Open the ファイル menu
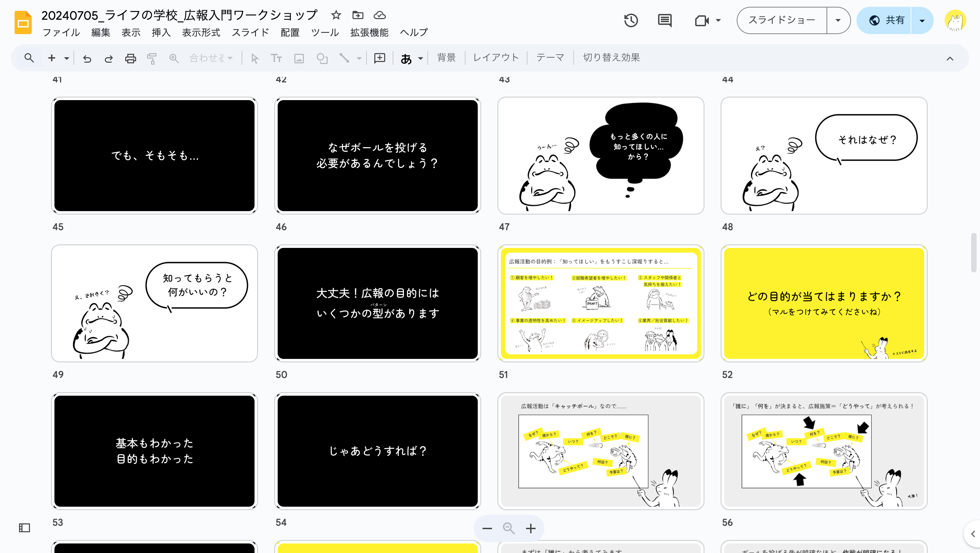Screen dimensions: 980x553 click(61, 33)
